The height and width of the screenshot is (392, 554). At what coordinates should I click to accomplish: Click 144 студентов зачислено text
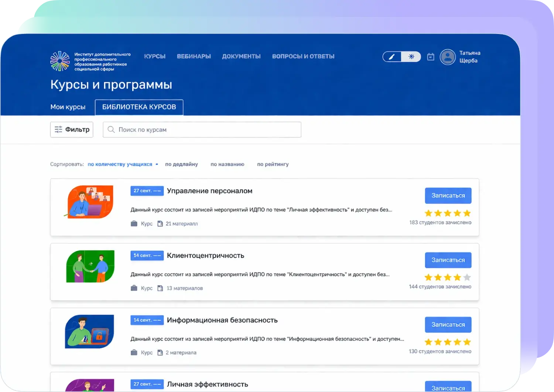click(x=440, y=287)
